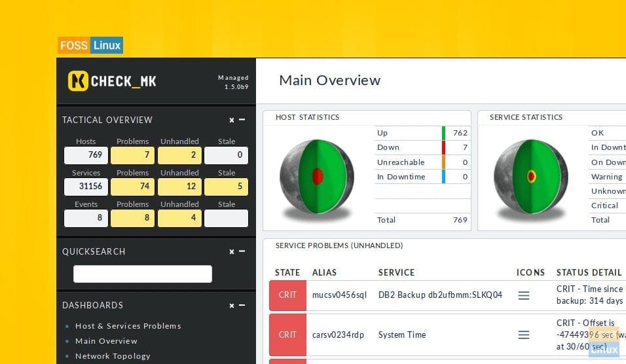Open host mucsv0456sql
The image size is (626, 364).
pyautogui.click(x=339, y=295)
